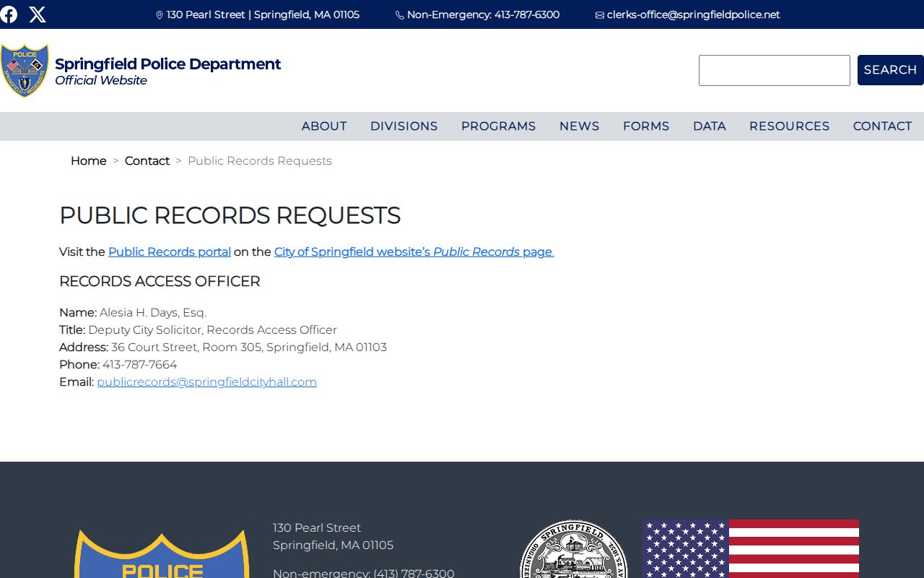Click the Records Access Officer subheading
This screenshot has width=924, height=578.
[160, 282]
